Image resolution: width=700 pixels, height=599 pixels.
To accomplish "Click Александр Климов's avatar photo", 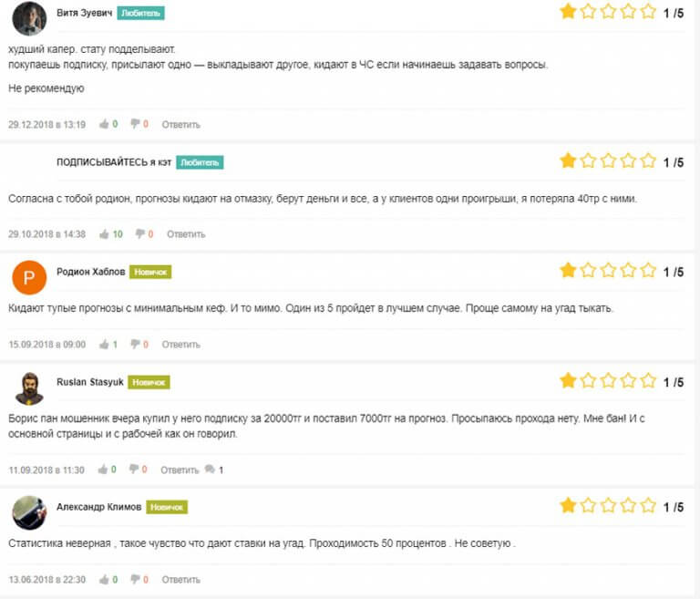I will (x=30, y=512).
